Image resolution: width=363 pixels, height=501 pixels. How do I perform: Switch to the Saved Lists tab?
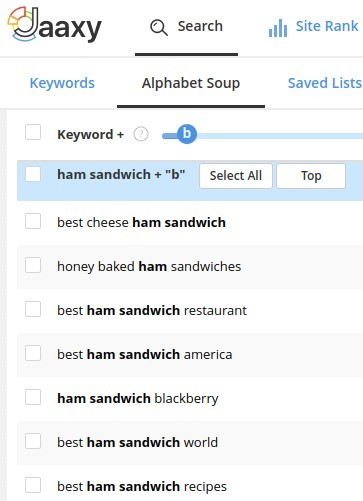(x=325, y=83)
